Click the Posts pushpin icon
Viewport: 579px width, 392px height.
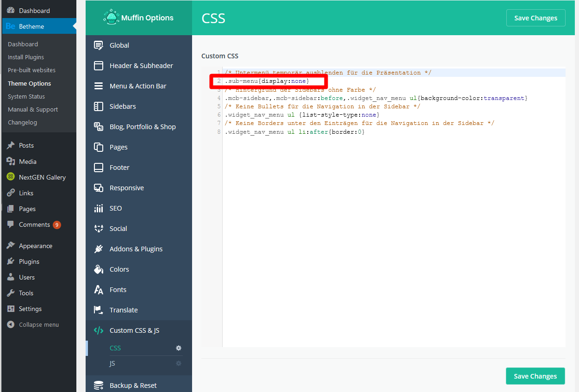(11, 145)
